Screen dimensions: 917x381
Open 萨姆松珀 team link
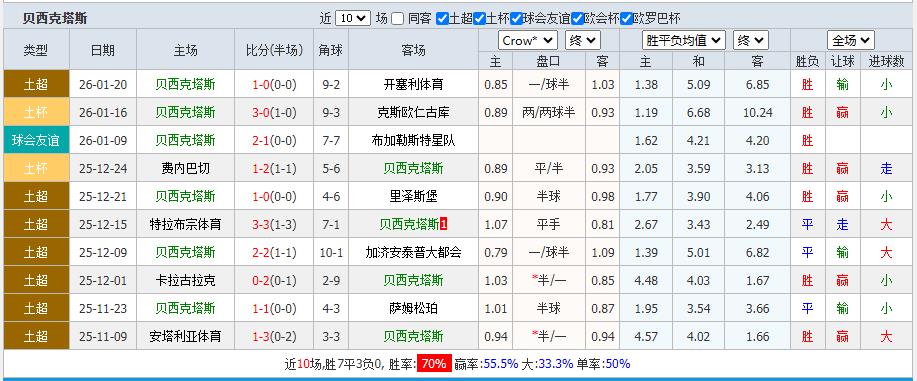pos(413,308)
